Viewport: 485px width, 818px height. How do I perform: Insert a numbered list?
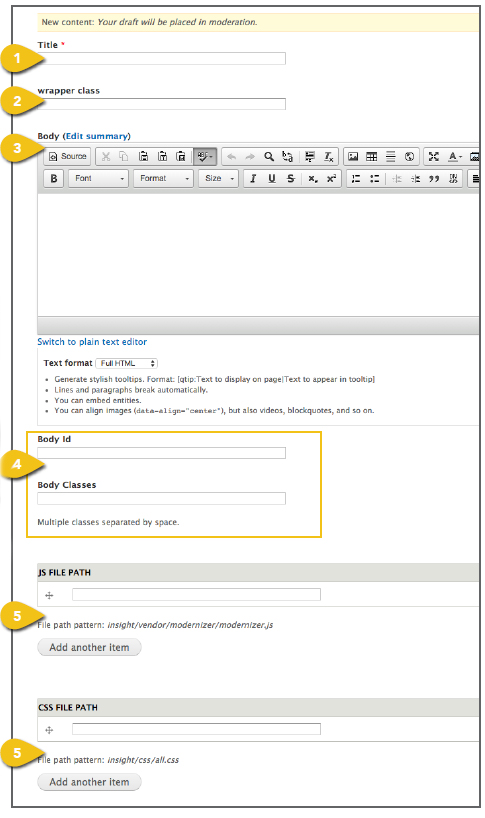356,178
